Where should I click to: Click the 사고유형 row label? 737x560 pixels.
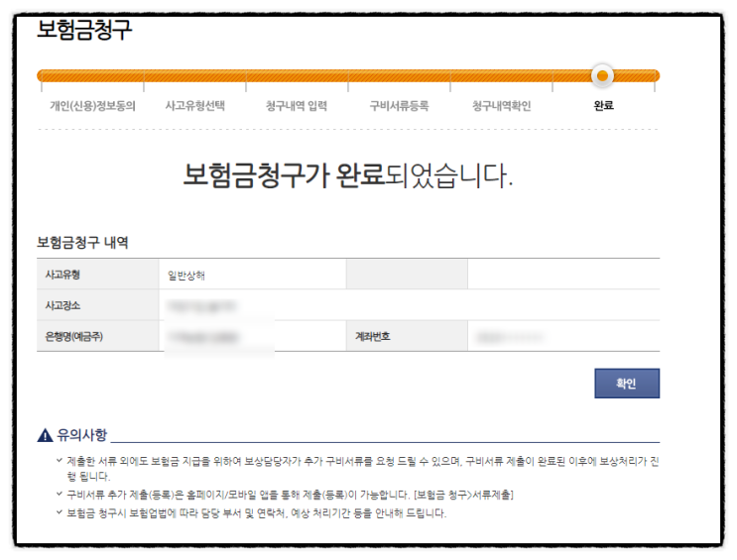pyautogui.click(x=62, y=275)
